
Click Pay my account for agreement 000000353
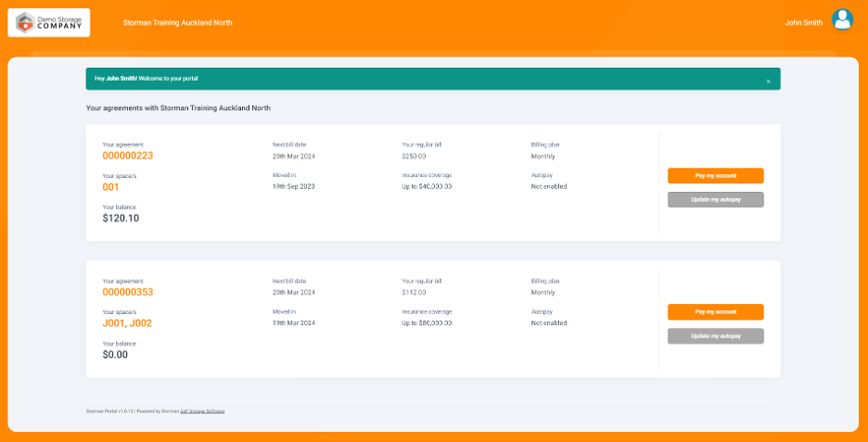(x=715, y=312)
